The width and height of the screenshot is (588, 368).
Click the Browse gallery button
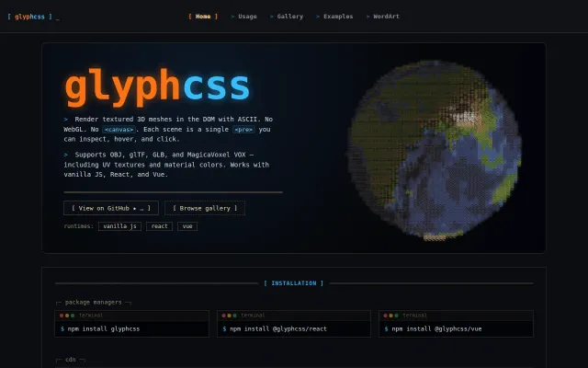[205, 208]
